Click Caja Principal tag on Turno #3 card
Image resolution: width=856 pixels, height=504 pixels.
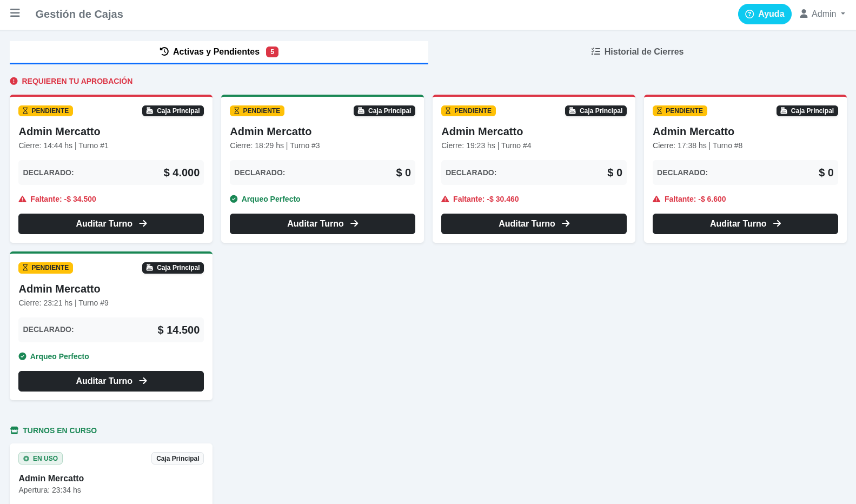point(384,111)
